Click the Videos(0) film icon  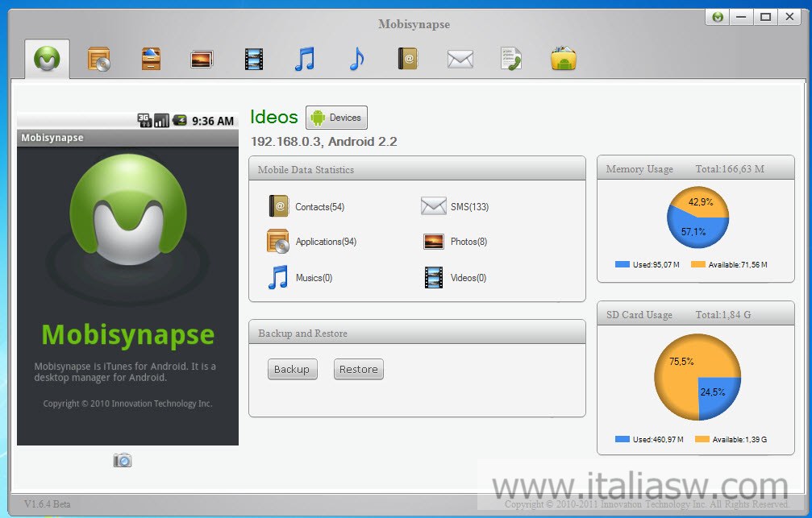pos(434,277)
